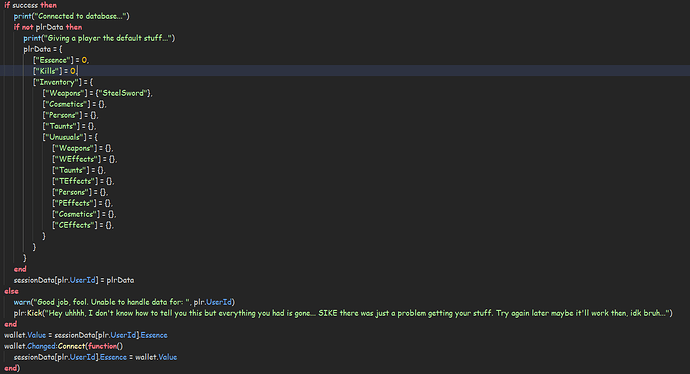Select ["Persons"] under Inventory
This screenshot has height=374, width=690.
[70, 115]
